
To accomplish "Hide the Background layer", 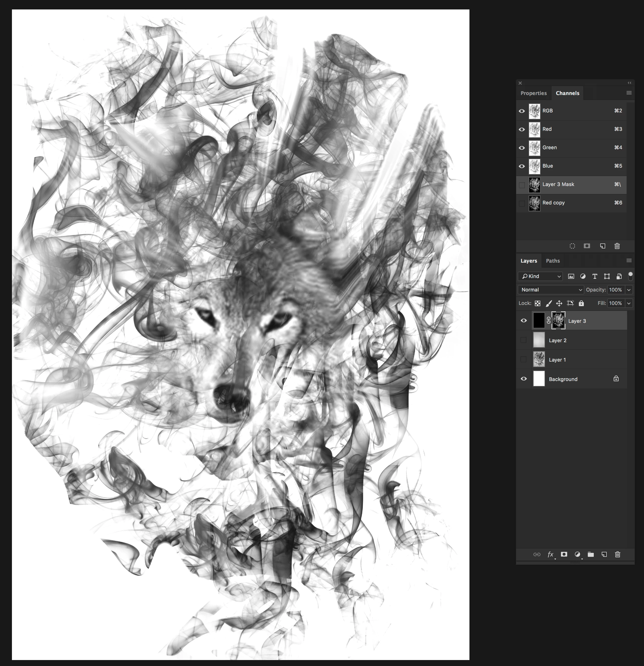I will [x=523, y=379].
